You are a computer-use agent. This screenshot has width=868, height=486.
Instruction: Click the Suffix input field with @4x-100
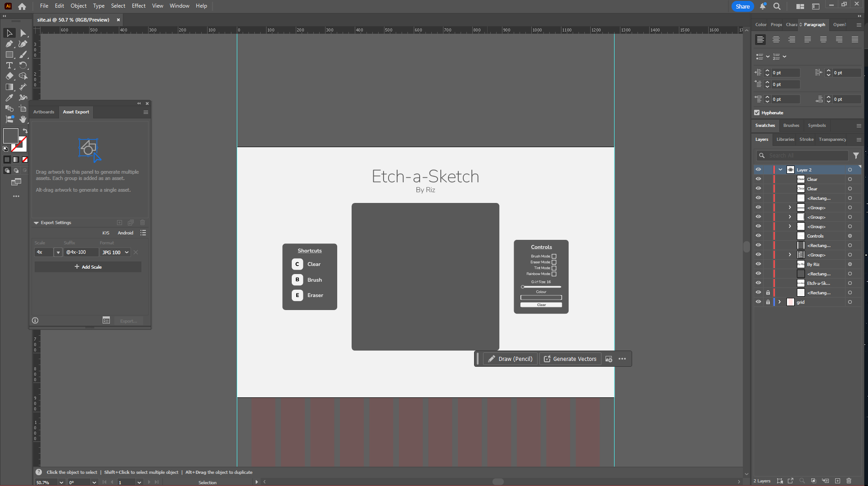(x=81, y=252)
